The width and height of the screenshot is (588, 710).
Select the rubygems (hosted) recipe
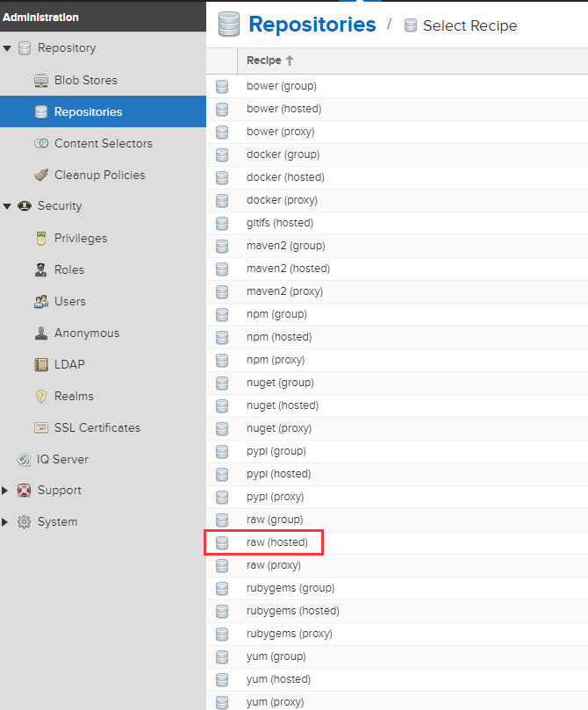pyautogui.click(x=397, y=612)
